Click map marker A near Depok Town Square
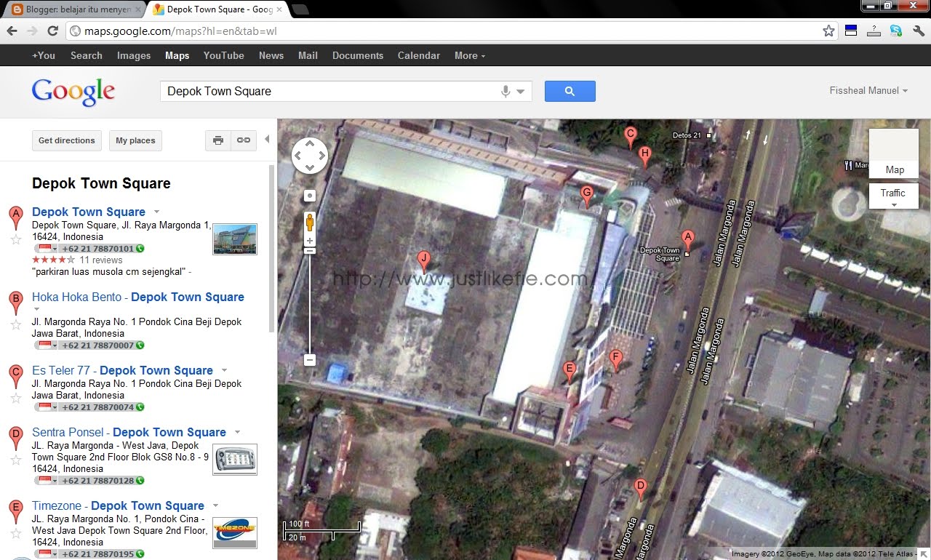Viewport: 931px width, 560px height. click(x=687, y=241)
